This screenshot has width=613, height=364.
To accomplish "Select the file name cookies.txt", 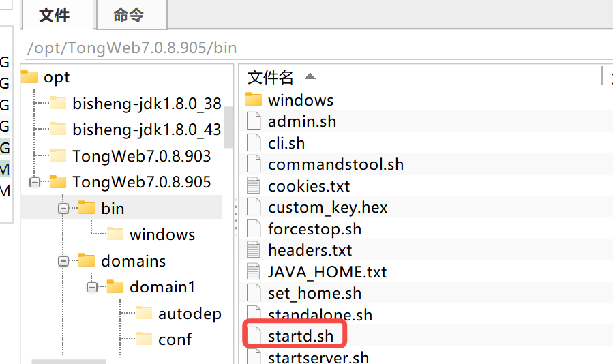I will coord(309,186).
